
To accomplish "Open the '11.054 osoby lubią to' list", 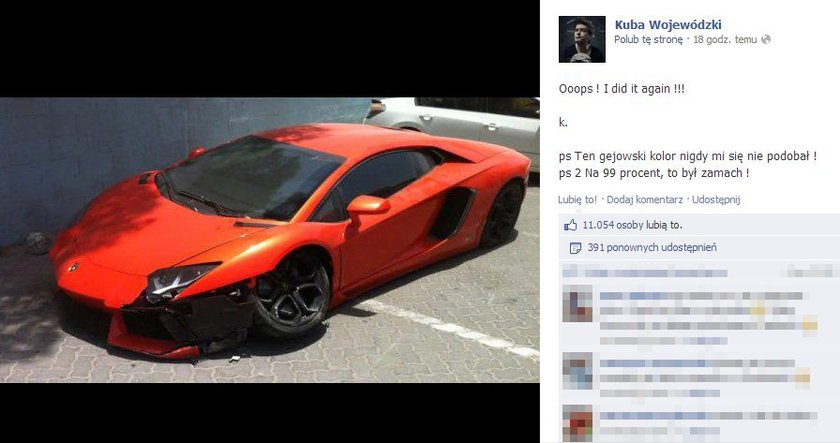I will (632, 225).
